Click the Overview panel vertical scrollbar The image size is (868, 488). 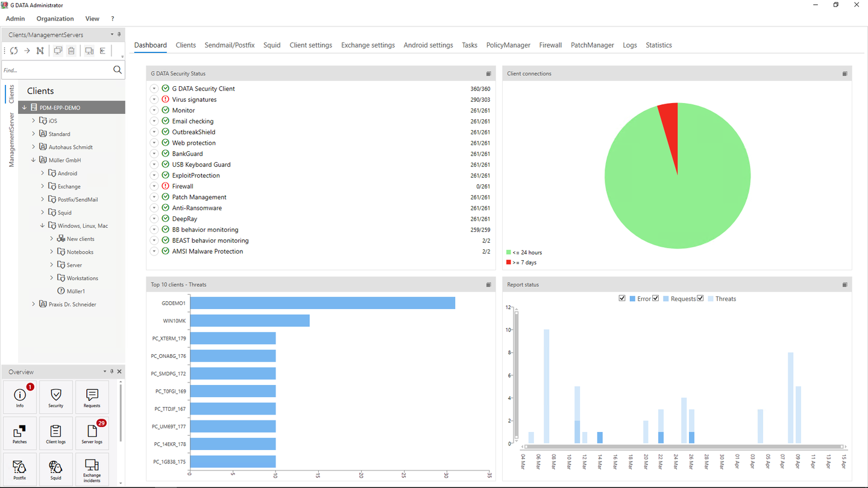click(121, 413)
